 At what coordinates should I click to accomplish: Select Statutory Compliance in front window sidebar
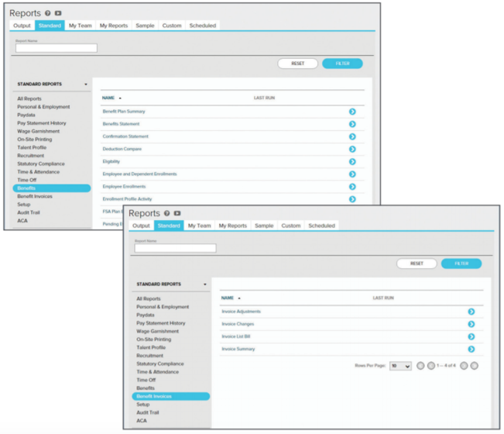coord(160,364)
